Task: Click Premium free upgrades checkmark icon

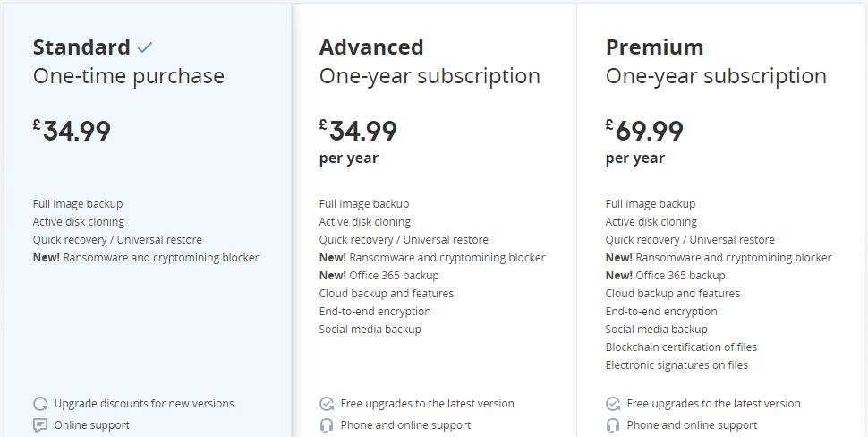Action: coord(613,404)
